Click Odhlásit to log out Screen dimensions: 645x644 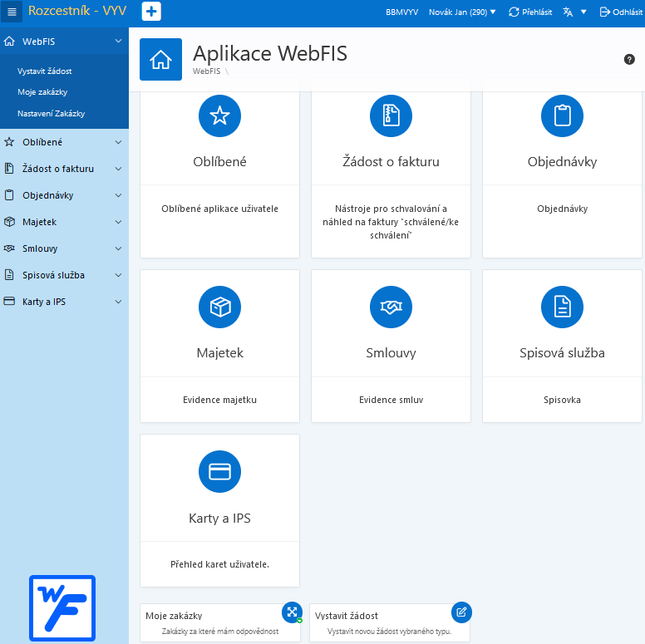point(621,12)
